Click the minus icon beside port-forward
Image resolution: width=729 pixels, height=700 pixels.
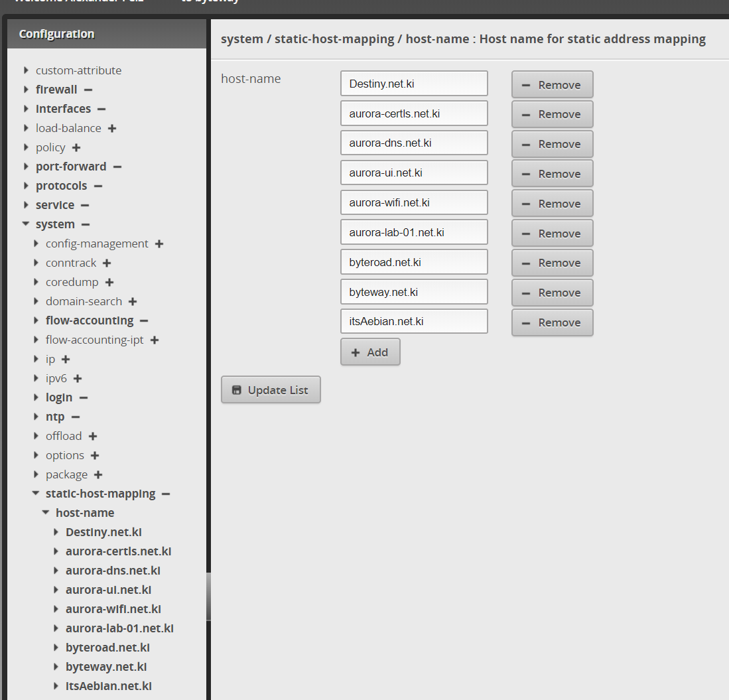pos(117,167)
